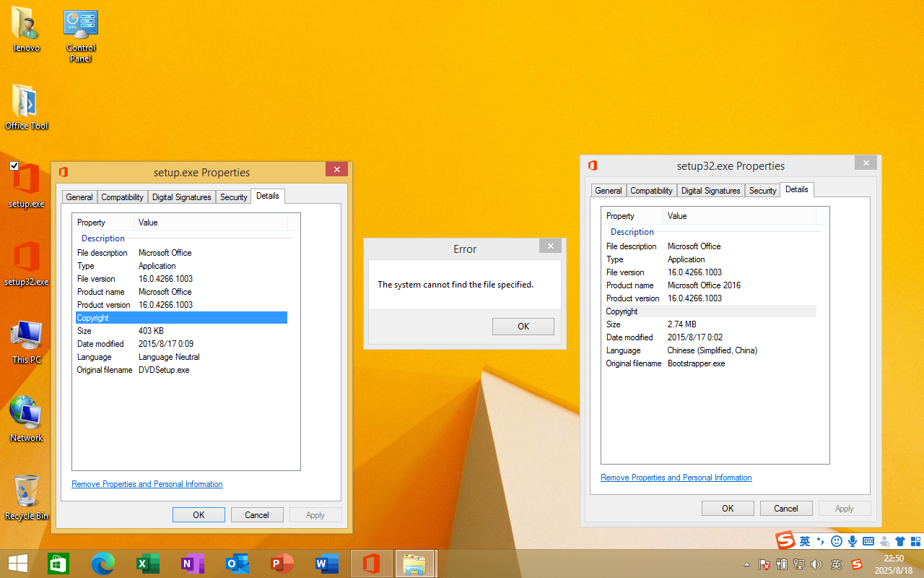Show hidden system tray icons arrow
The width and height of the screenshot is (924, 578).
[x=746, y=564]
